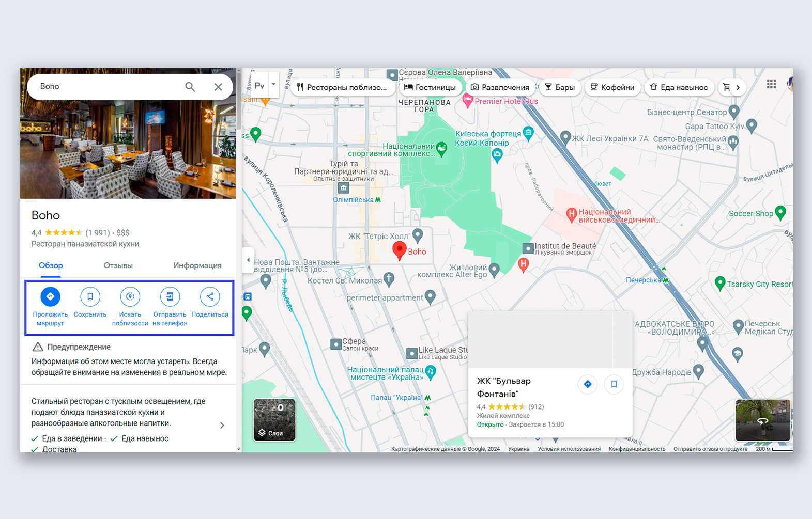The image size is (812, 519).
Task: Click the Отправить на телефон icon
Action: click(170, 296)
